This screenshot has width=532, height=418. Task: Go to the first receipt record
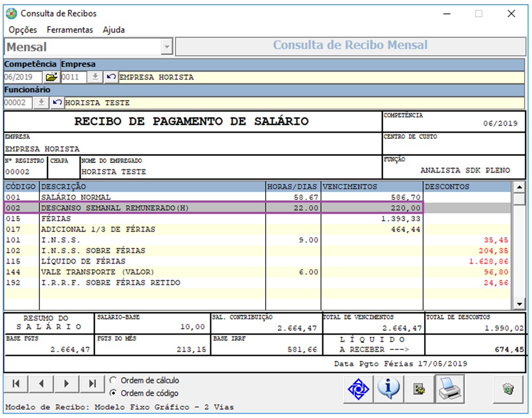pos(15,384)
